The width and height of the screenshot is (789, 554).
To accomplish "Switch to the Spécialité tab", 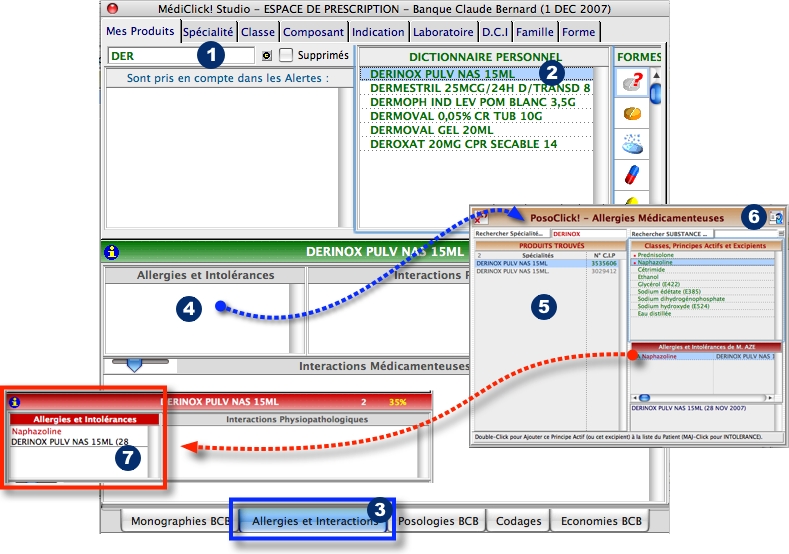I will (208, 32).
